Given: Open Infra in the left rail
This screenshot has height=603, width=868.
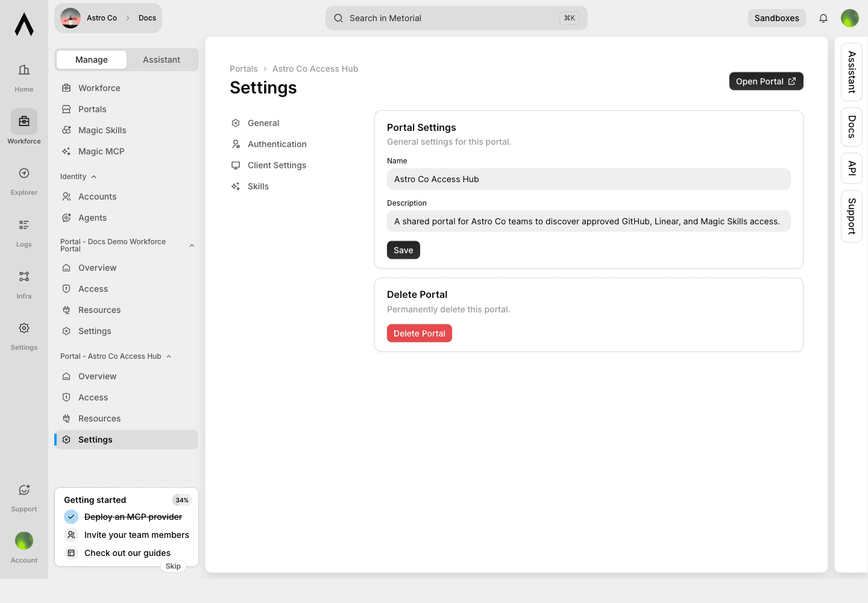Looking at the screenshot, I should tap(24, 285).
